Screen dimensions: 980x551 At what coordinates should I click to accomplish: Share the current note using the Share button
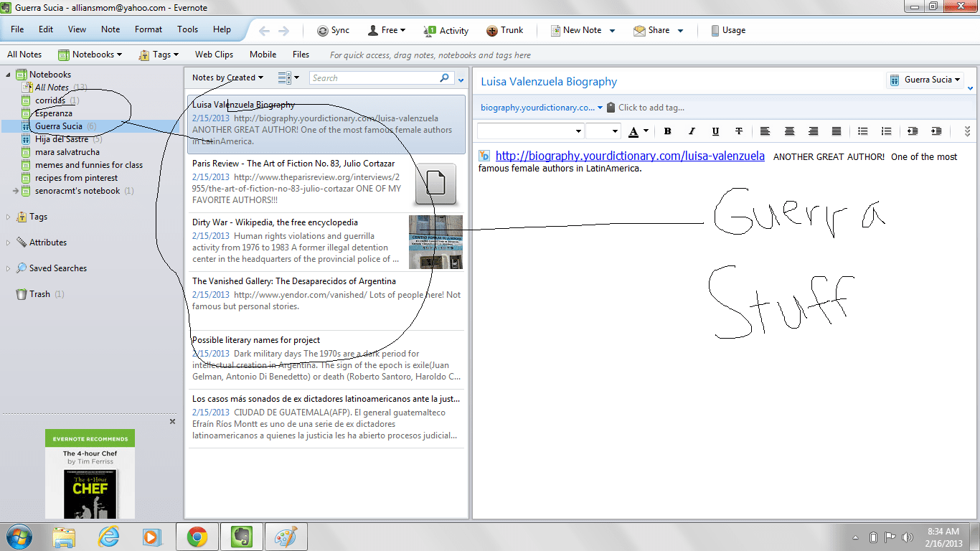[651, 30]
